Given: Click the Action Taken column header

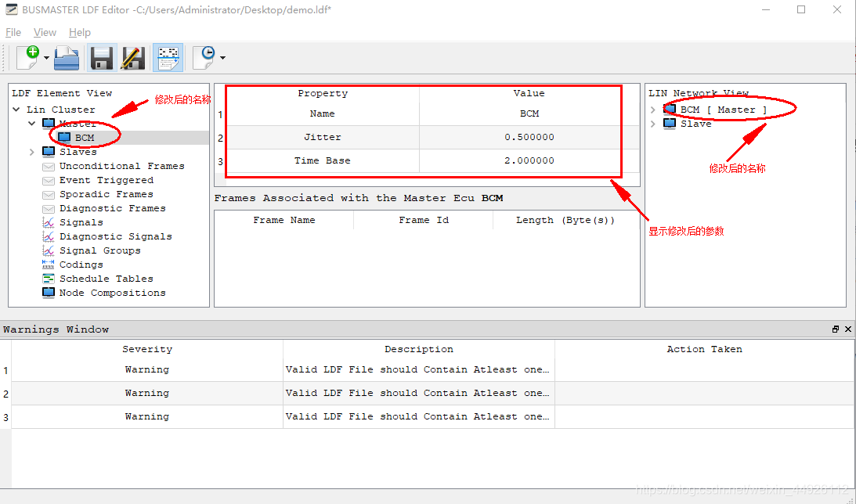Looking at the screenshot, I should (704, 350).
